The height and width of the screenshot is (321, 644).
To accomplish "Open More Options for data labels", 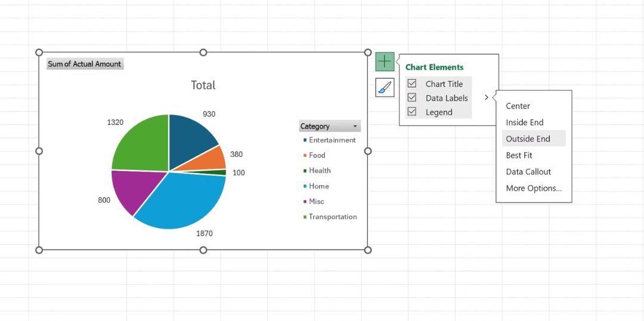I will click(x=534, y=188).
